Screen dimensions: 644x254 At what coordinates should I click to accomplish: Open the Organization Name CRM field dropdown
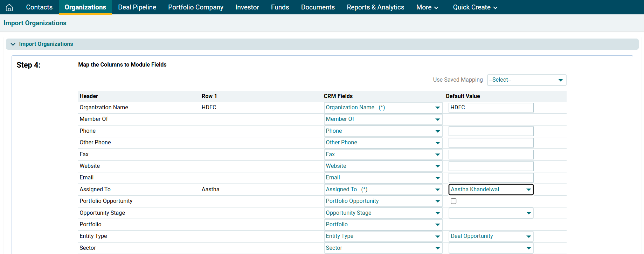pyautogui.click(x=383, y=108)
